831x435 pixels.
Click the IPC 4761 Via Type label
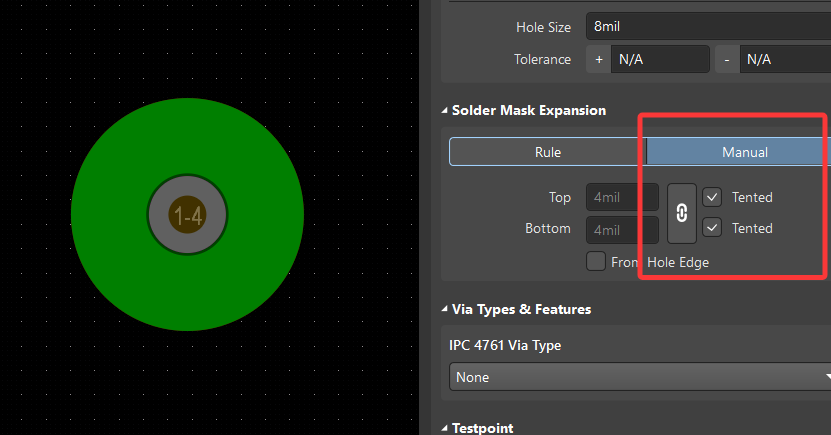505,345
